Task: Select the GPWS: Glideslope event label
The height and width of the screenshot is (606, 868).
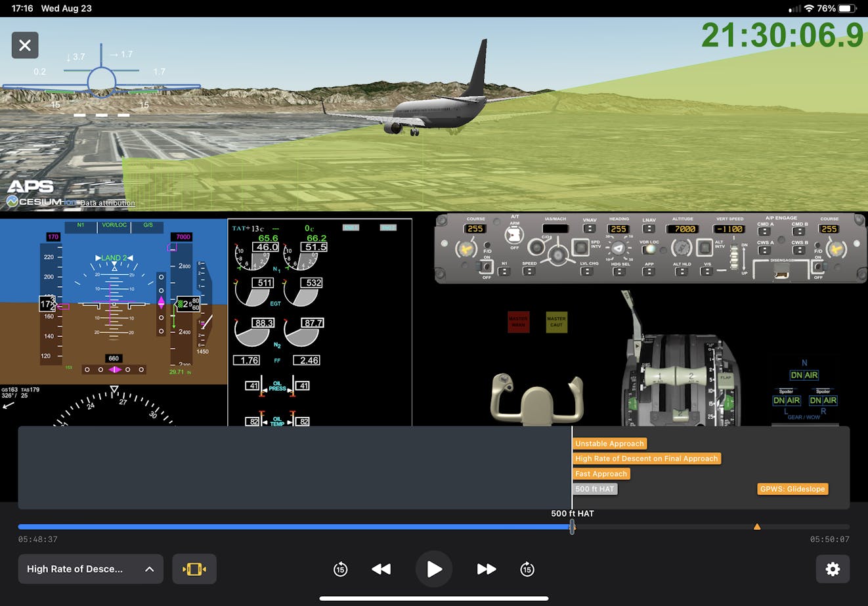Action: (x=792, y=488)
